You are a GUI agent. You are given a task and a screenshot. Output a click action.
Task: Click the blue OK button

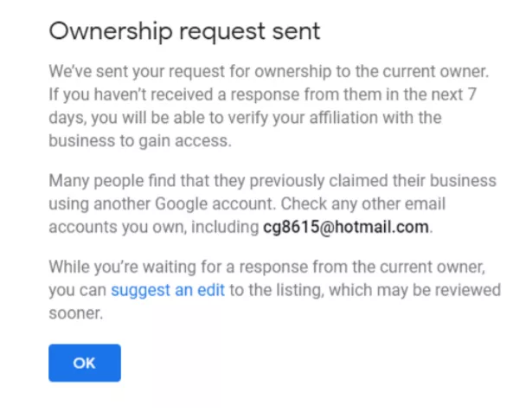click(85, 363)
